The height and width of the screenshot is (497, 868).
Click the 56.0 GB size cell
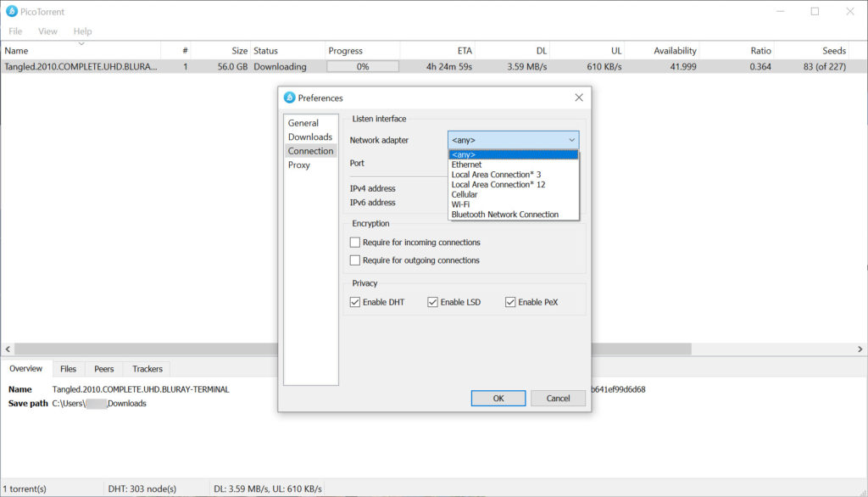click(232, 66)
